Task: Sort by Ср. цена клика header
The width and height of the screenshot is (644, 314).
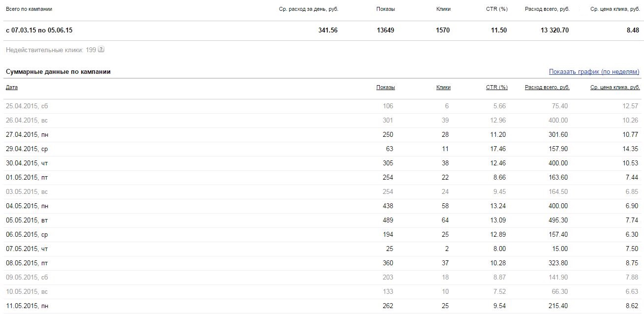Action: [x=615, y=87]
